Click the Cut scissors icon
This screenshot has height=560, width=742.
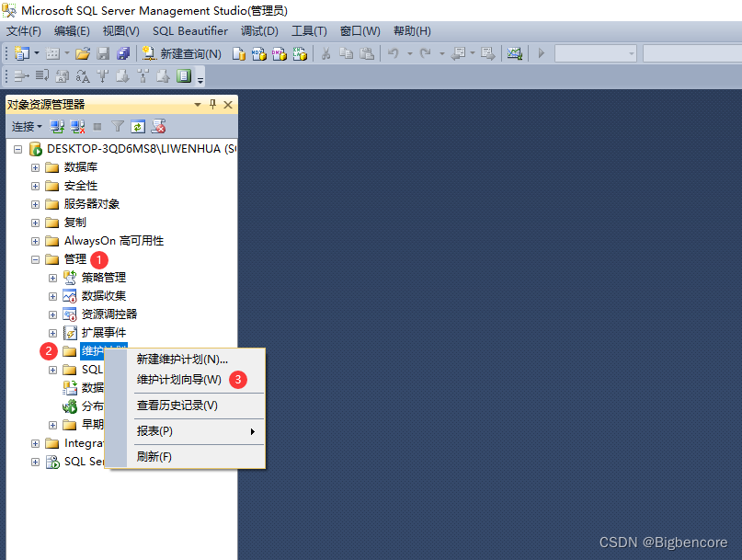coord(325,53)
